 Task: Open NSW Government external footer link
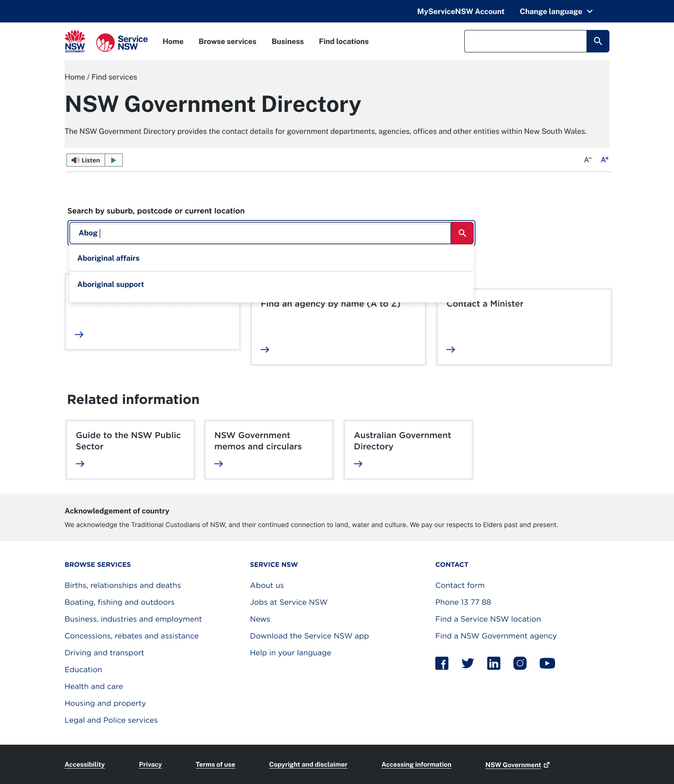(x=517, y=765)
